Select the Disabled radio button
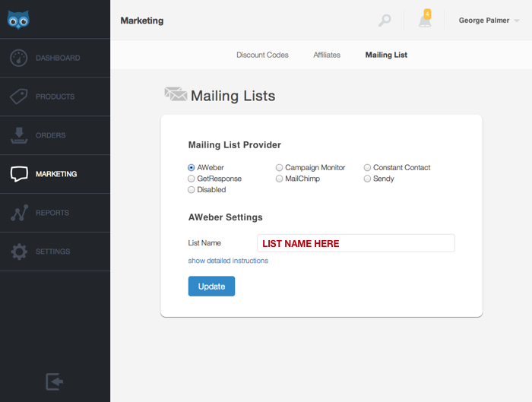Image resolution: width=532 pixels, height=402 pixels. pos(192,190)
